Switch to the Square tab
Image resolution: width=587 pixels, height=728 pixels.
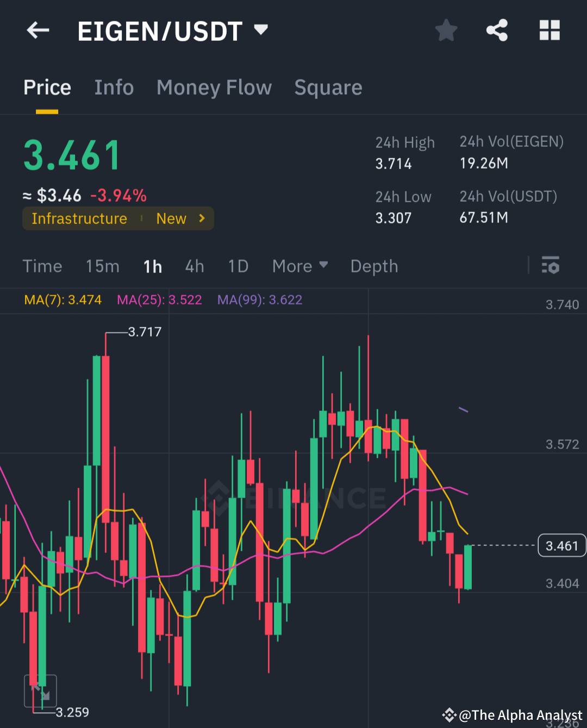pos(328,87)
